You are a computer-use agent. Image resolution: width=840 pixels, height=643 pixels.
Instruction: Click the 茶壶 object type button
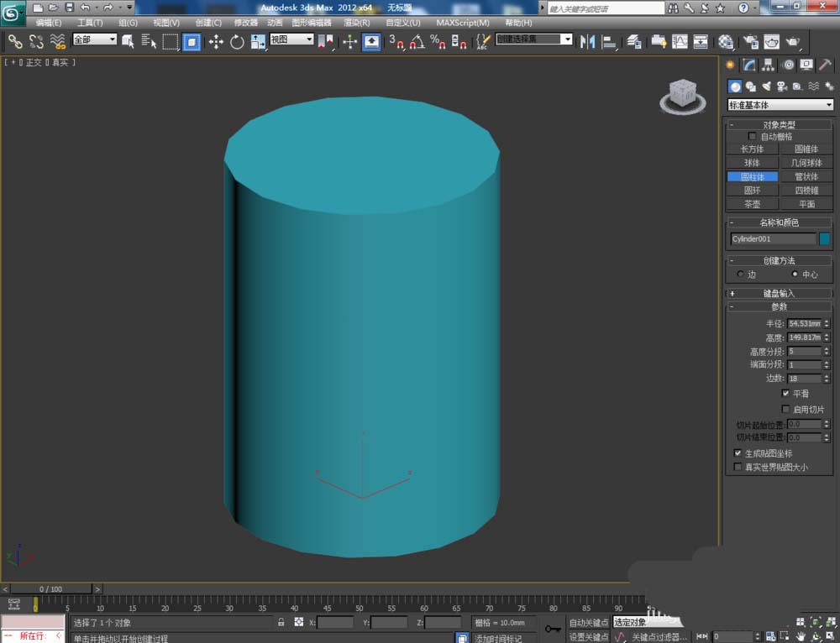tap(752, 204)
